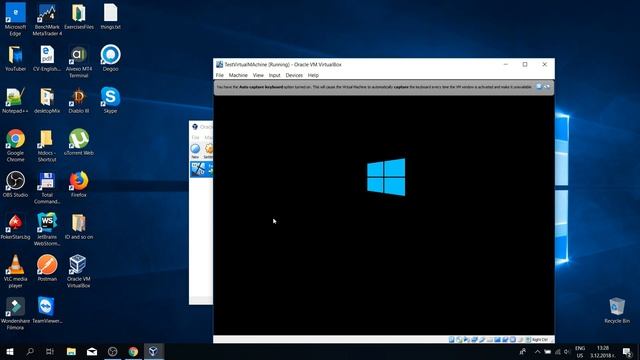Select the Degoo desktop icon
Viewport: 640px width, 360px height.
pos(111,59)
